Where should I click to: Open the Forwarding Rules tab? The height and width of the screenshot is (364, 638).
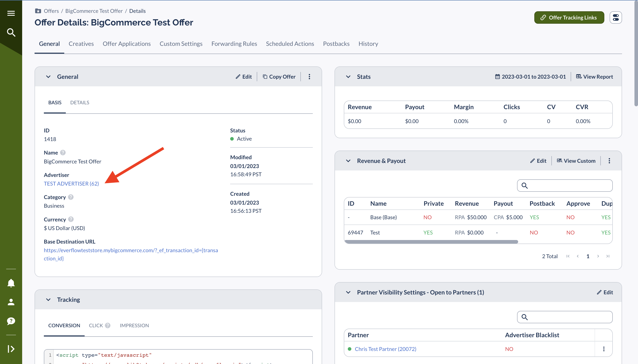[x=234, y=44]
